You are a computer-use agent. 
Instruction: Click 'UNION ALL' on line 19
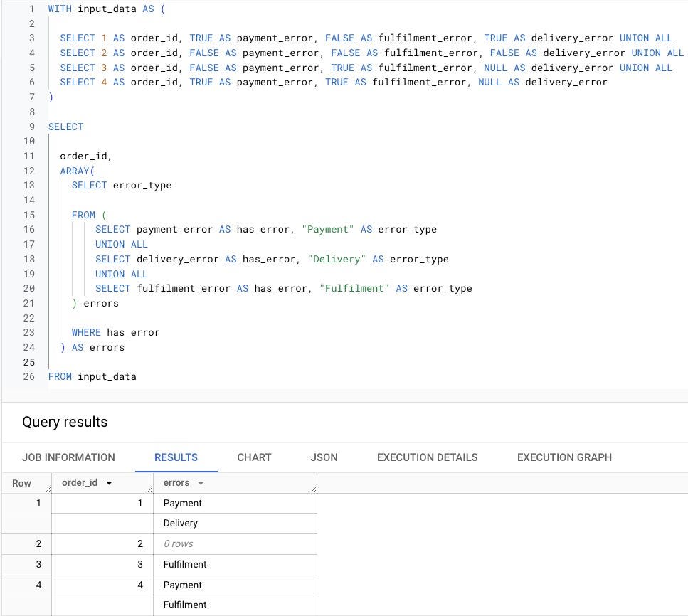click(x=122, y=275)
